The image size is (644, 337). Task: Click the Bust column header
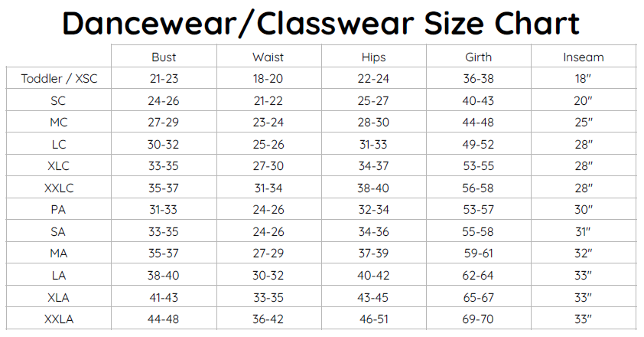click(164, 57)
